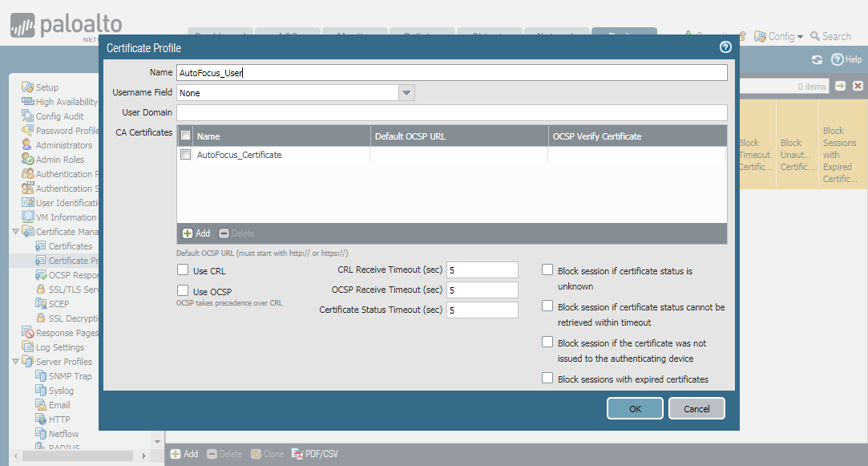This screenshot has height=466, width=868.
Task: Check Block session if certificate status is unknown
Action: pos(547,269)
